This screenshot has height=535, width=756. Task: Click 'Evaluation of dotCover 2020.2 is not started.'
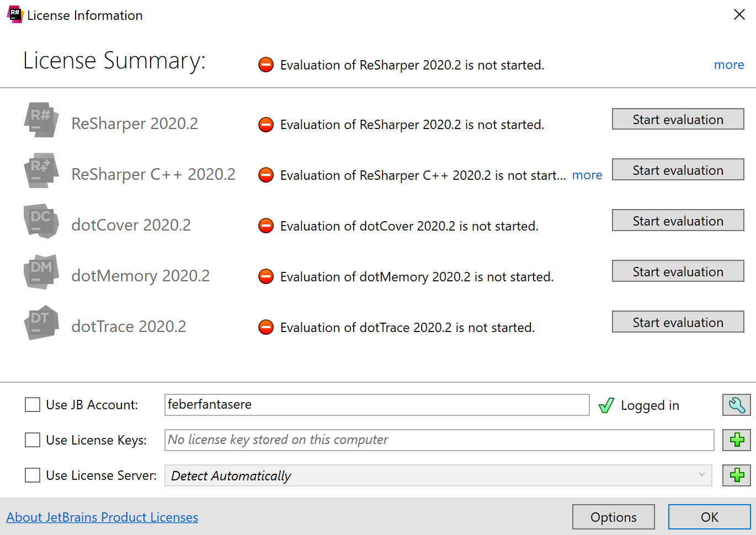(409, 226)
